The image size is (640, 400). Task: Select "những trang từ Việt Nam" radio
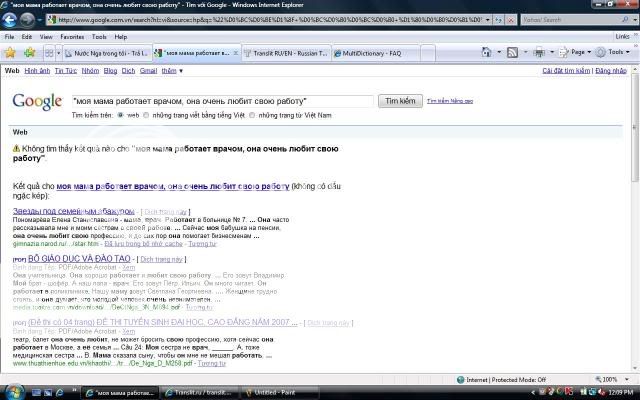click(251, 116)
